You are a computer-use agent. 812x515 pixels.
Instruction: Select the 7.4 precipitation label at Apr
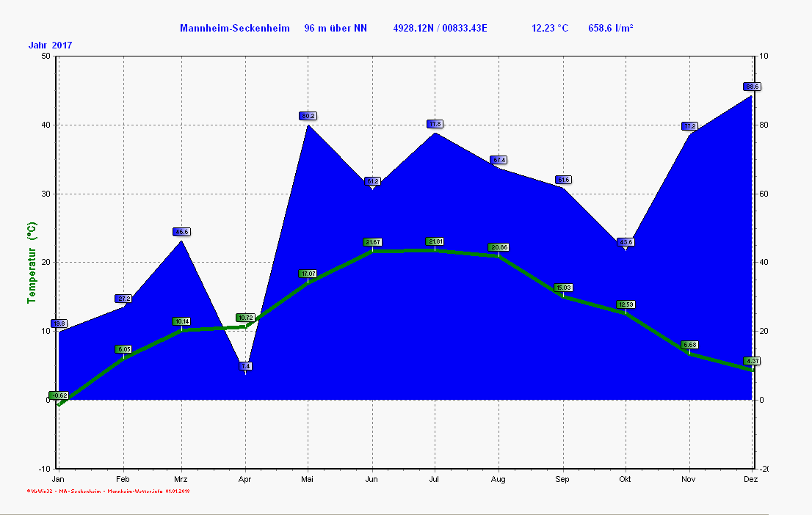245,366
